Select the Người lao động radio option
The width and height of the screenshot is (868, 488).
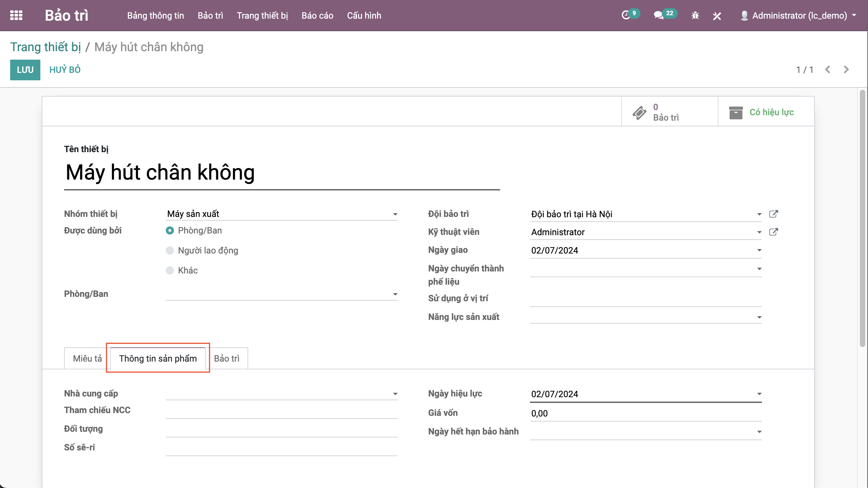click(x=170, y=251)
